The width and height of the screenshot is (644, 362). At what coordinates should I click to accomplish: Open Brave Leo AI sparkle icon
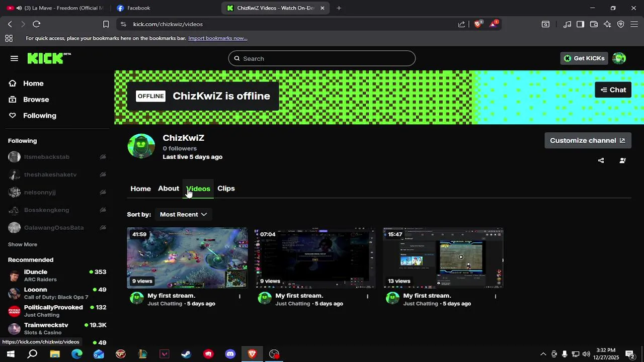607,24
